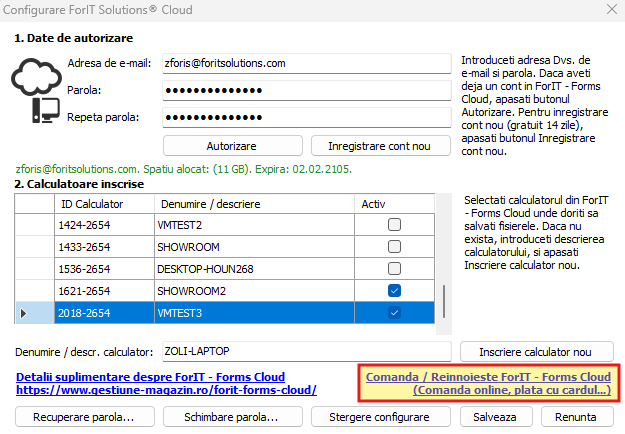Uncheck Activ box for SHOWROOM2
Image resolution: width=625 pixels, height=434 pixels.
pos(394,291)
